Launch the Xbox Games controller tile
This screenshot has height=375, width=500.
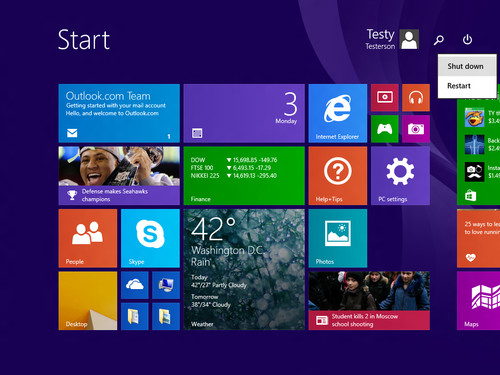click(385, 129)
